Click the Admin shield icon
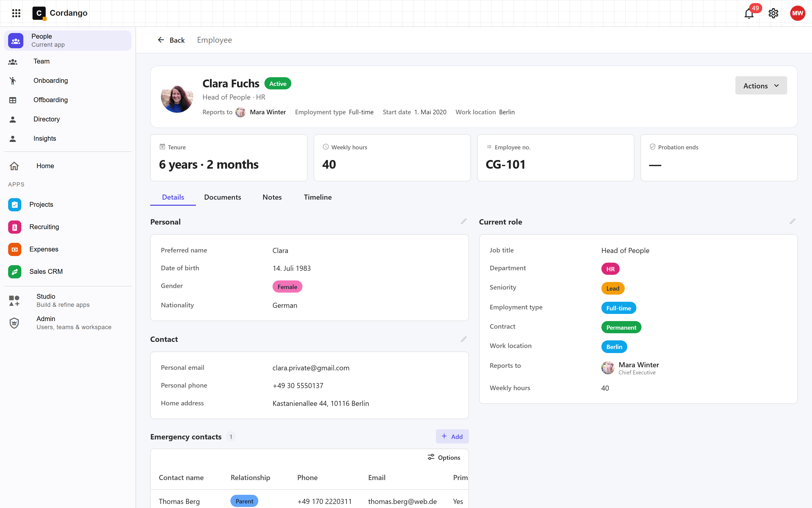This screenshot has width=812, height=508. coord(14,323)
